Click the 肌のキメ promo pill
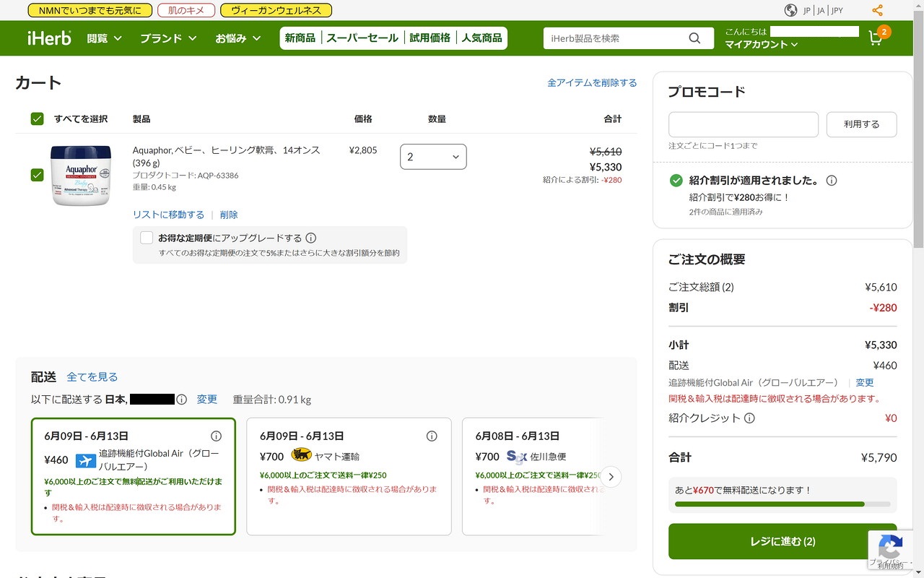Viewport: 924px width, 578px height. [x=186, y=10]
